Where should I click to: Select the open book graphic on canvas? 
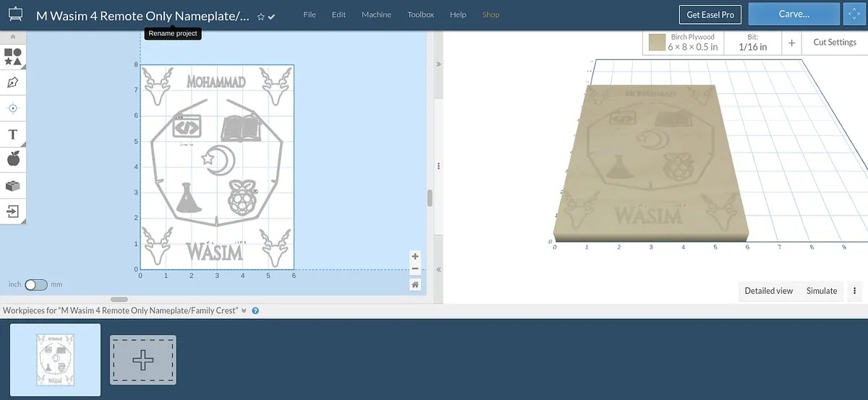click(241, 128)
